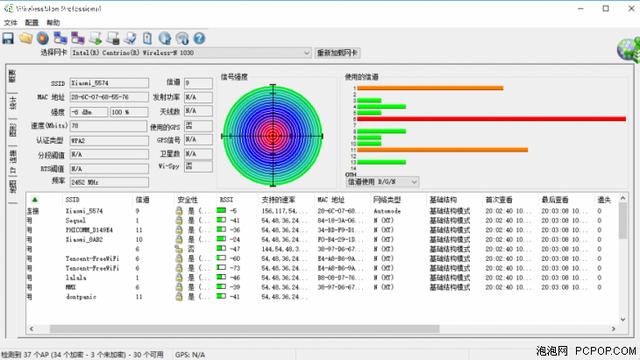Click the computer with black stop icon
This screenshot has height=360, width=640.
113,38
